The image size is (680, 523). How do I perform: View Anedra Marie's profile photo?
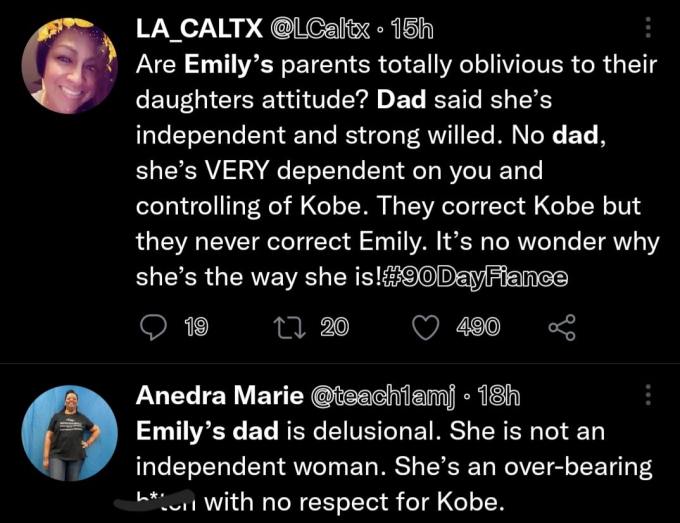69,431
